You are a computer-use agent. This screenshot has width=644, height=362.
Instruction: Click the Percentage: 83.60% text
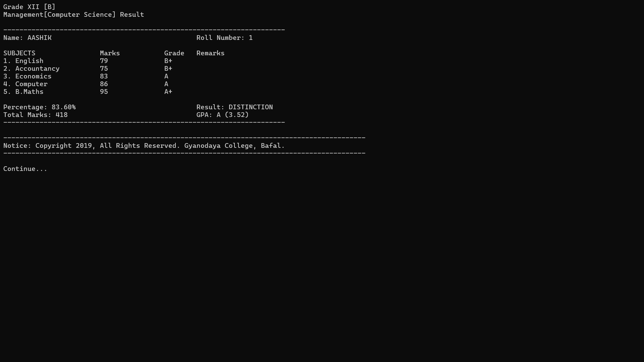coord(40,107)
